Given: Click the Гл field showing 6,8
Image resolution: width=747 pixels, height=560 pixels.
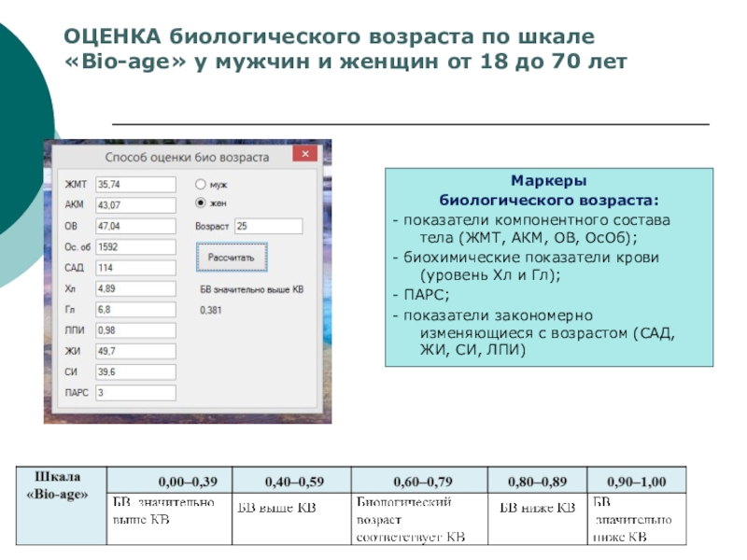Looking at the screenshot, I should (135, 309).
